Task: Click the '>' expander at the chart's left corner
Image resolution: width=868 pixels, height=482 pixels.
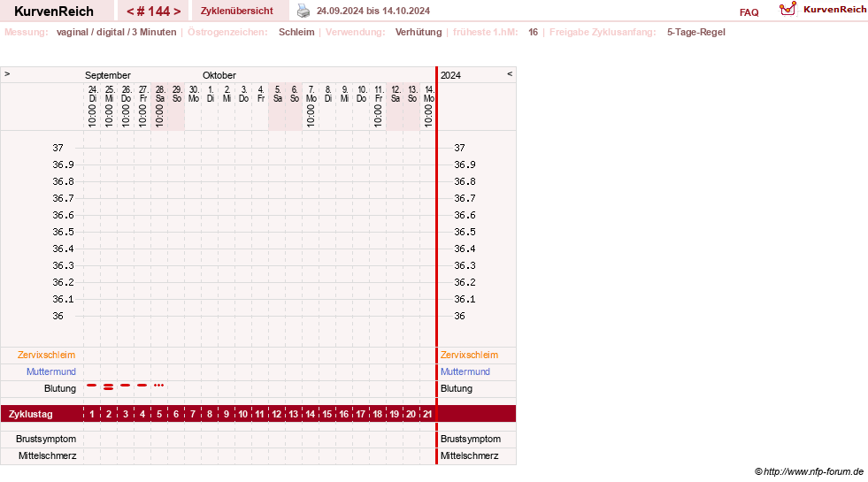Action: coord(7,73)
